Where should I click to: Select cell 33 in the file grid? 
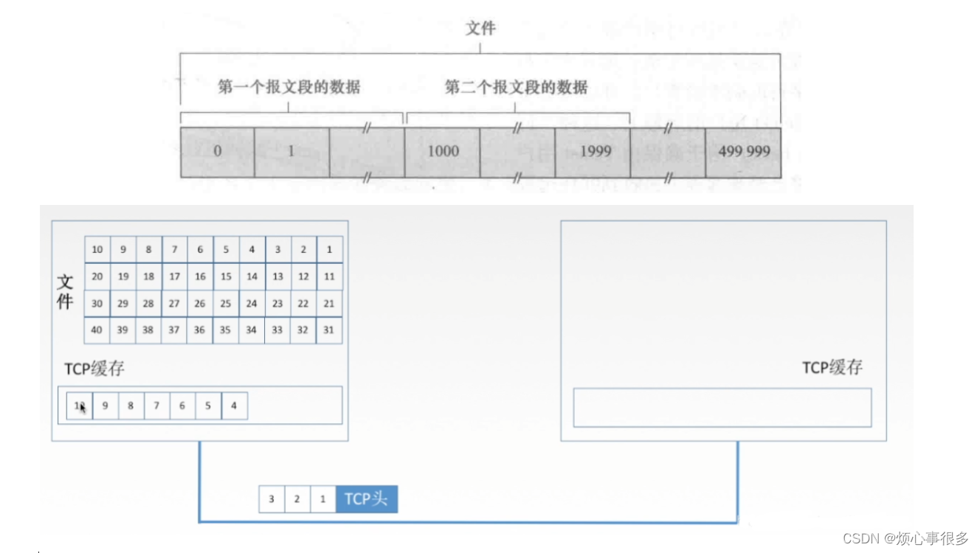(x=277, y=330)
